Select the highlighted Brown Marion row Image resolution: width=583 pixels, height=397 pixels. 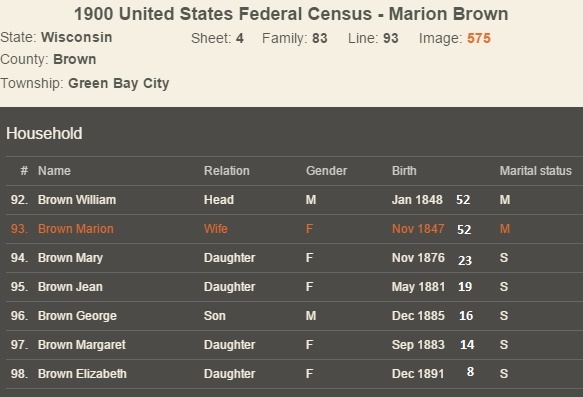(x=294, y=229)
